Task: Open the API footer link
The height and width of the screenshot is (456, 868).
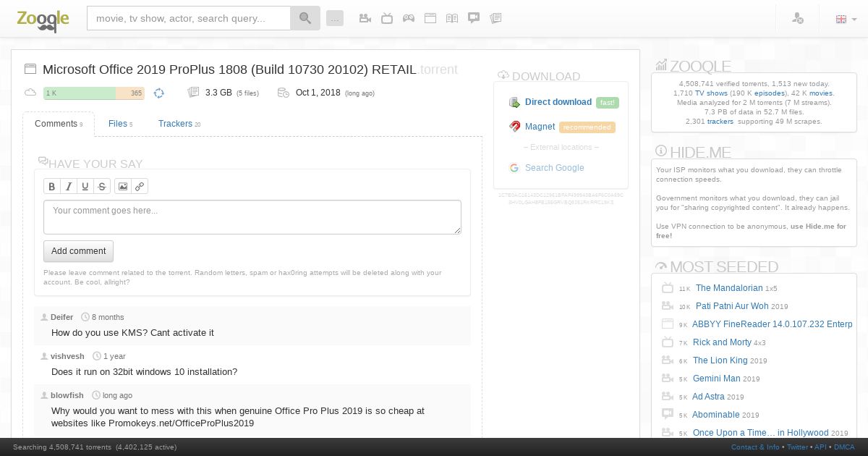Action: pos(820,447)
